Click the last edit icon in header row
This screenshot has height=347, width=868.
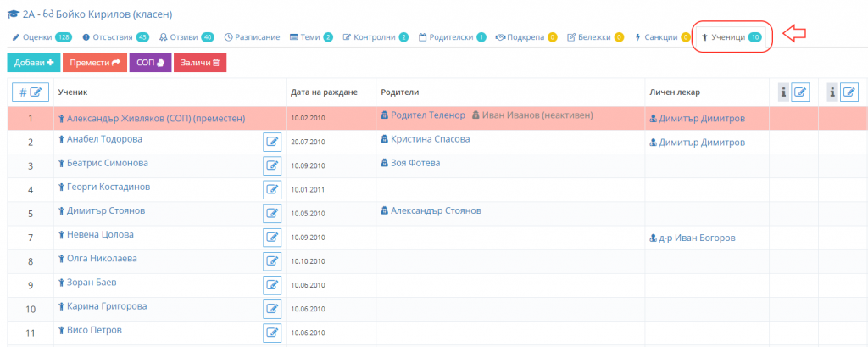(849, 92)
